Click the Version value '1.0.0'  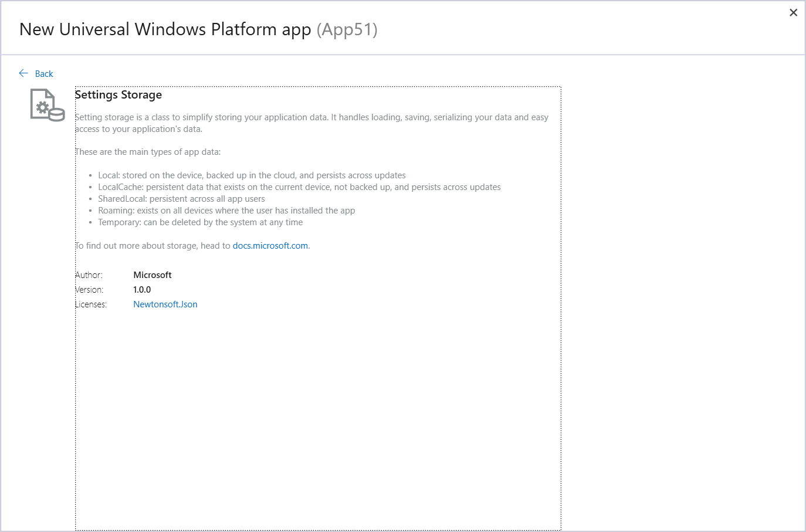[142, 290]
